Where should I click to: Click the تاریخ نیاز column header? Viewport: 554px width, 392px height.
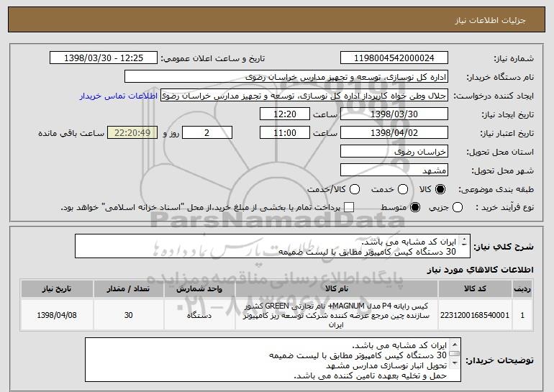point(57,289)
